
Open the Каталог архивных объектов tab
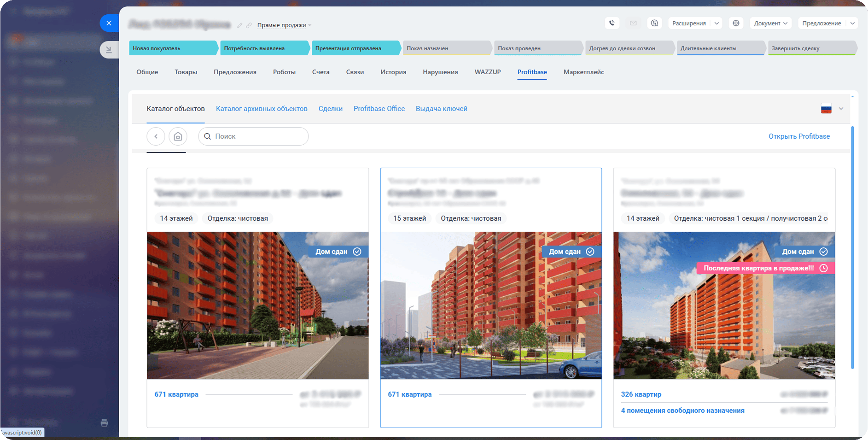(262, 109)
